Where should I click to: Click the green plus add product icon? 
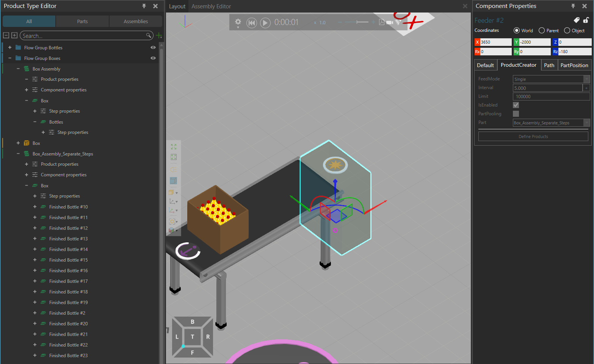(x=159, y=36)
